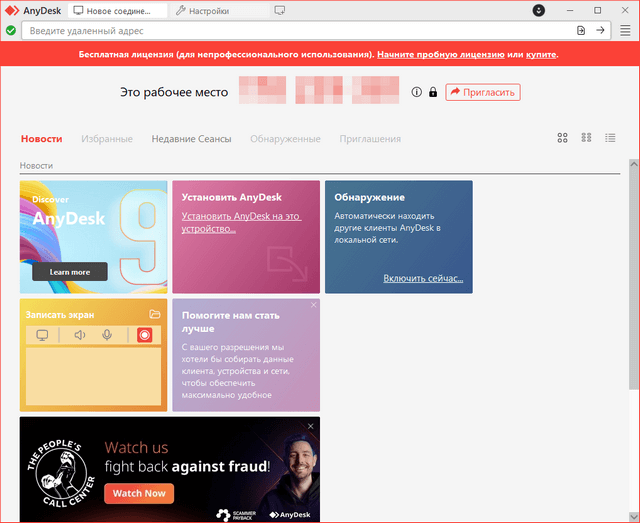Viewport: 640px width, 523px height.
Task: Dismiss the Помогите нам стать лучше card
Action: 313,305
